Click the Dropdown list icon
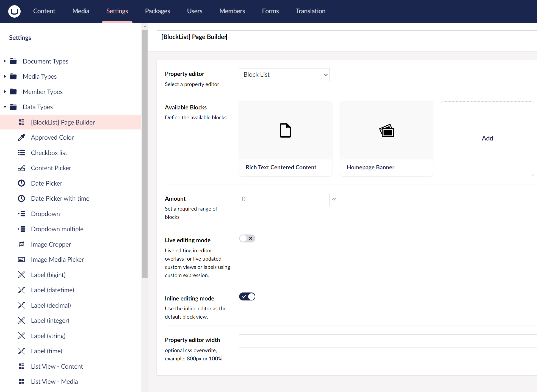 tap(21, 214)
